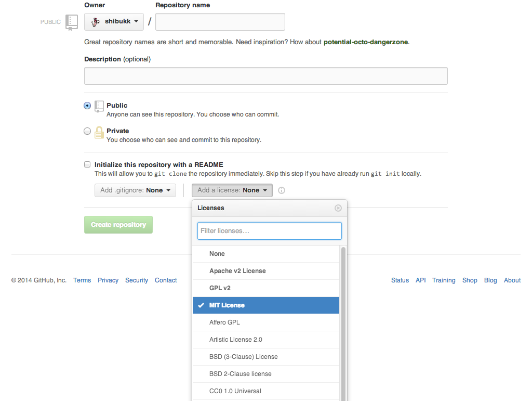Click the Filter licenses search box
The height and width of the screenshot is (401, 532).
pyautogui.click(x=270, y=231)
